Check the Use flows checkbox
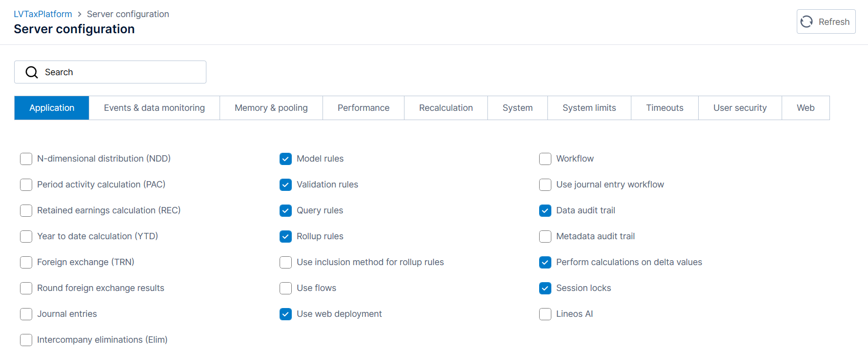The width and height of the screenshot is (868, 351). 286,288
